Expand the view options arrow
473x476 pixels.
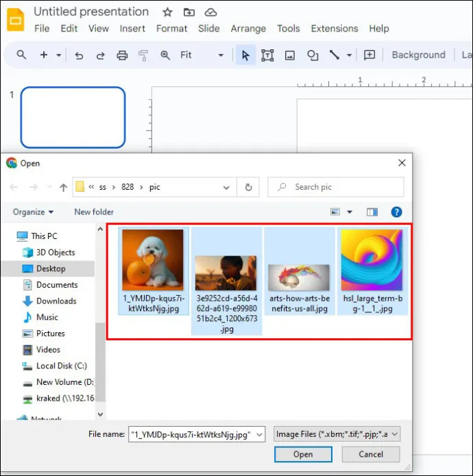pos(350,212)
